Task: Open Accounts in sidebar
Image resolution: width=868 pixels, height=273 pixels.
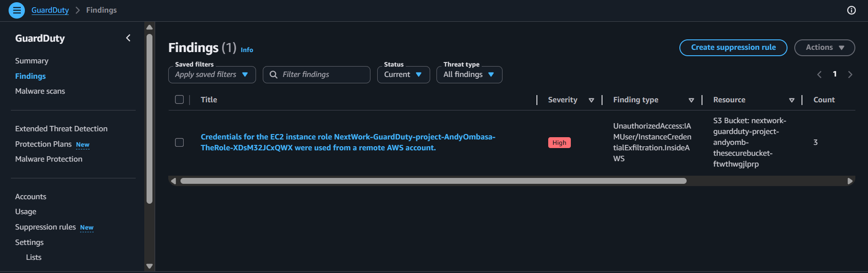Action: tap(31, 196)
